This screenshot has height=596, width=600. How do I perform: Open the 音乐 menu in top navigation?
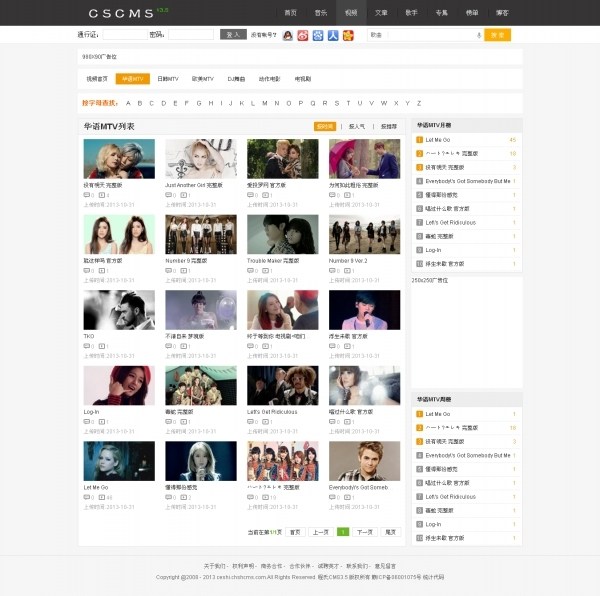(x=320, y=13)
